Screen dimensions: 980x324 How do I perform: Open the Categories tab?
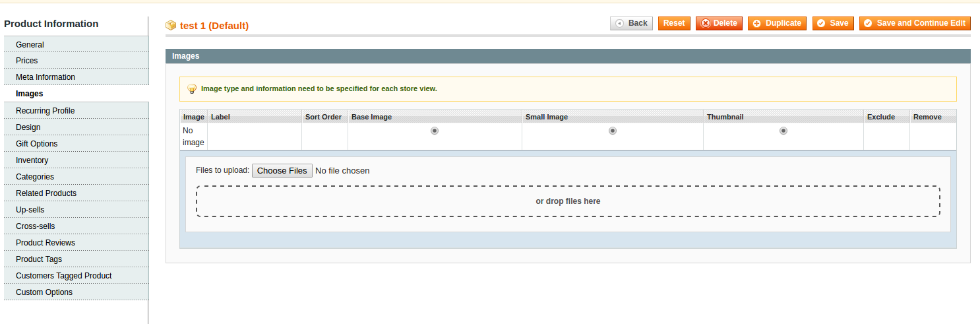click(x=77, y=177)
